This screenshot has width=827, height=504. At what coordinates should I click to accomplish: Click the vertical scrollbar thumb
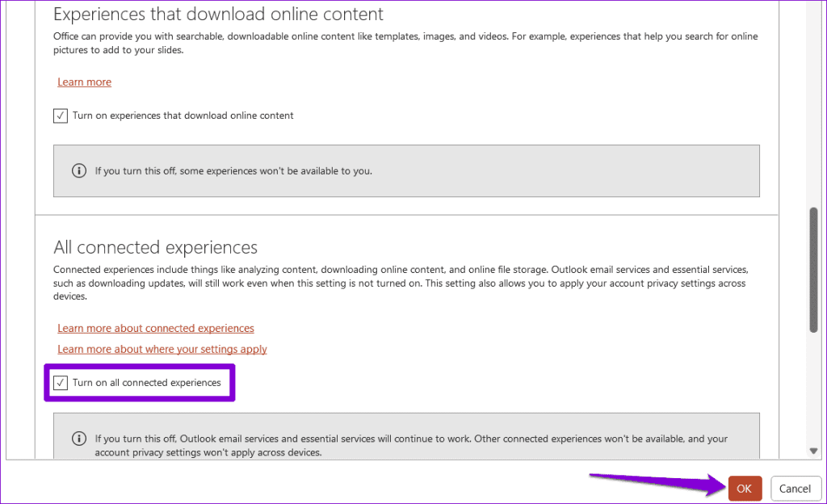pyautogui.click(x=813, y=270)
